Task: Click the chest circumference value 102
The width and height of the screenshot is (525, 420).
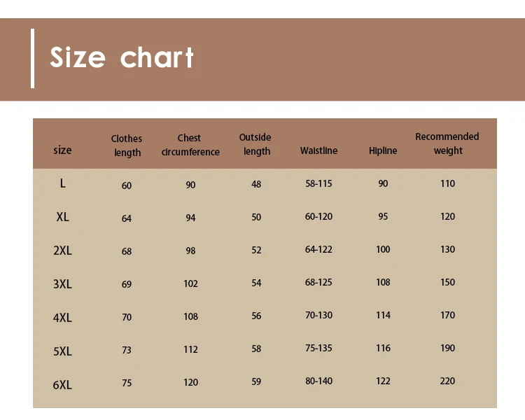Action: coord(190,283)
